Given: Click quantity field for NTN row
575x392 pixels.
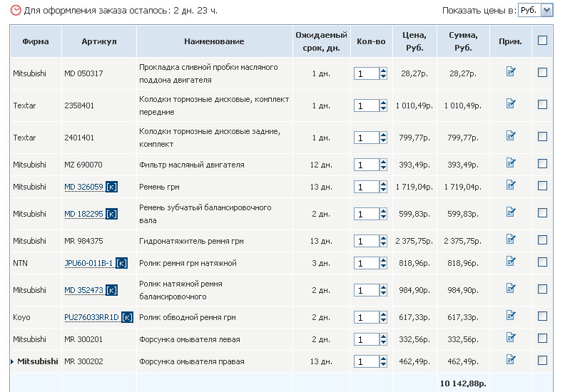Looking at the screenshot, I should [365, 264].
